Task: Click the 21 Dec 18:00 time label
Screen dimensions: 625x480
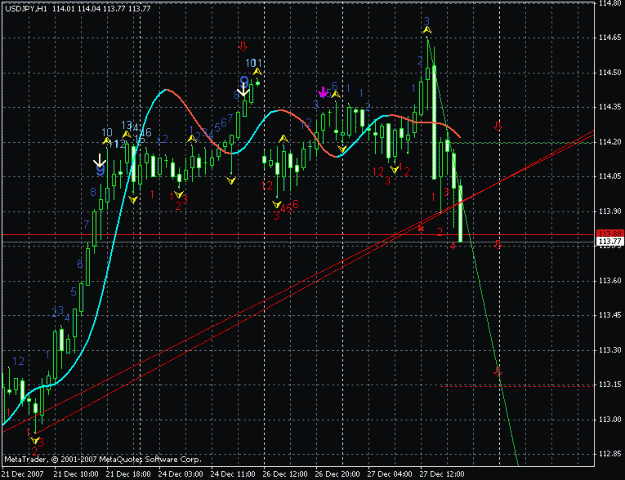Action: click(128, 474)
